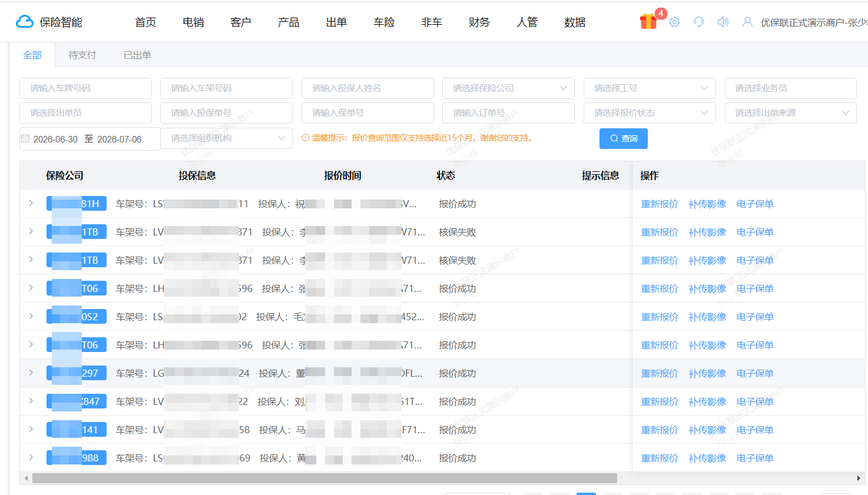Expand the row with plate ending 0S2
The height and width of the screenshot is (495, 868).
(x=31, y=316)
